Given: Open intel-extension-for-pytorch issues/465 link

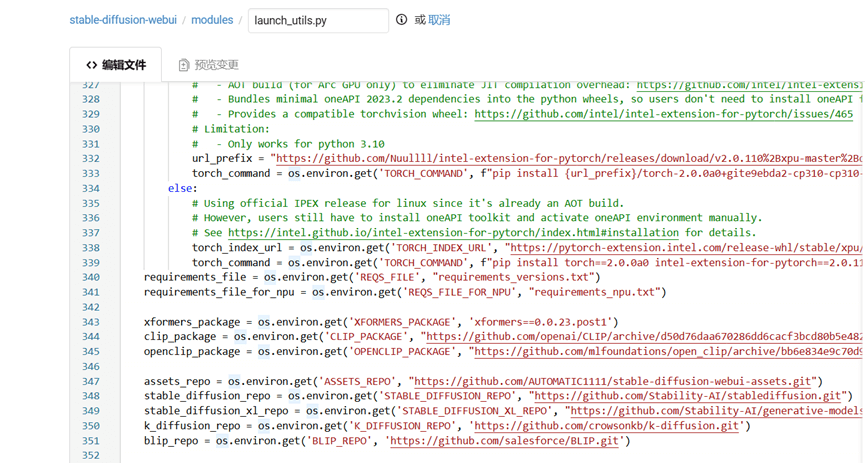Looking at the screenshot, I should pos(664,114).
